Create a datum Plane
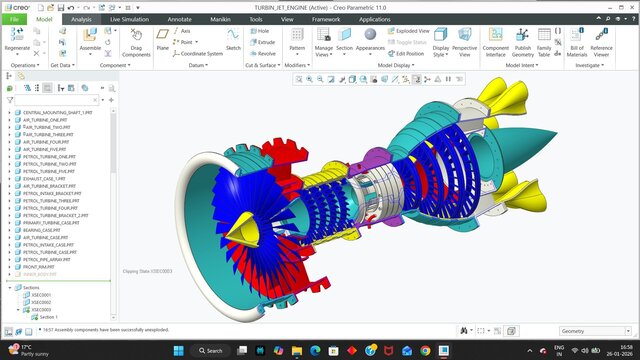640x360 pixels. [162, 40]
